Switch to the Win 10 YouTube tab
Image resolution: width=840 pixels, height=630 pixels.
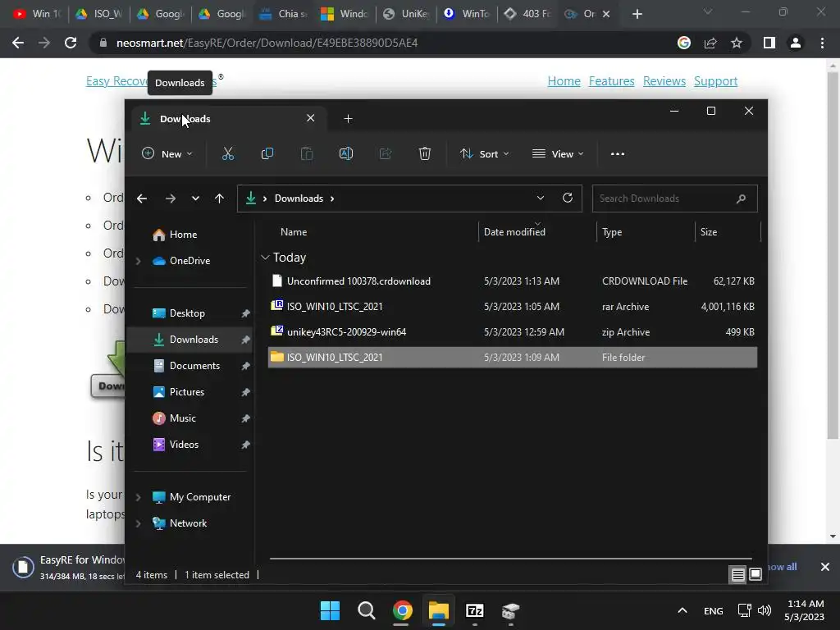coord(38,14)
